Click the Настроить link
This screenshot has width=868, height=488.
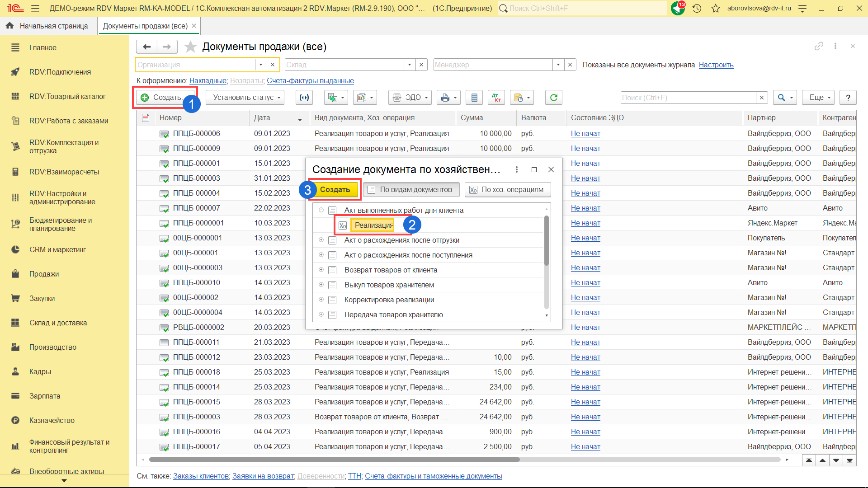716,65
